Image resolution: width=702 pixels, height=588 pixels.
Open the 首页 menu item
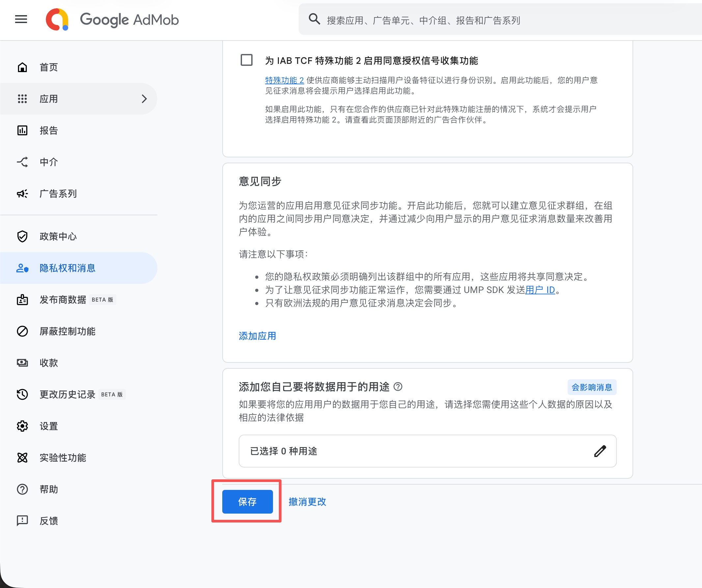tap(79, 67)
